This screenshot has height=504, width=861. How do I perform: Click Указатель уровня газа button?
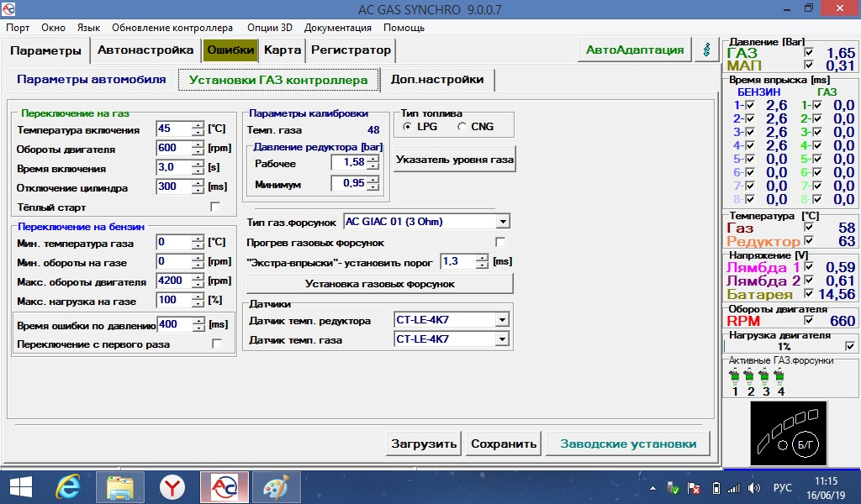[455, 160]
